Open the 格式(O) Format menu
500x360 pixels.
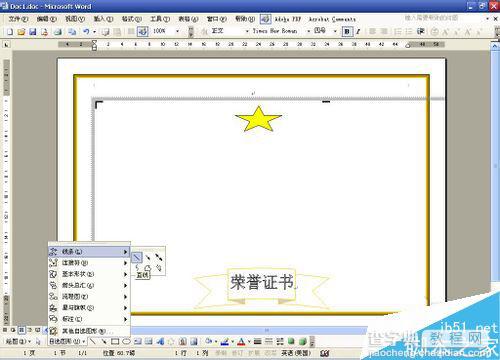(x=132, y=19)
